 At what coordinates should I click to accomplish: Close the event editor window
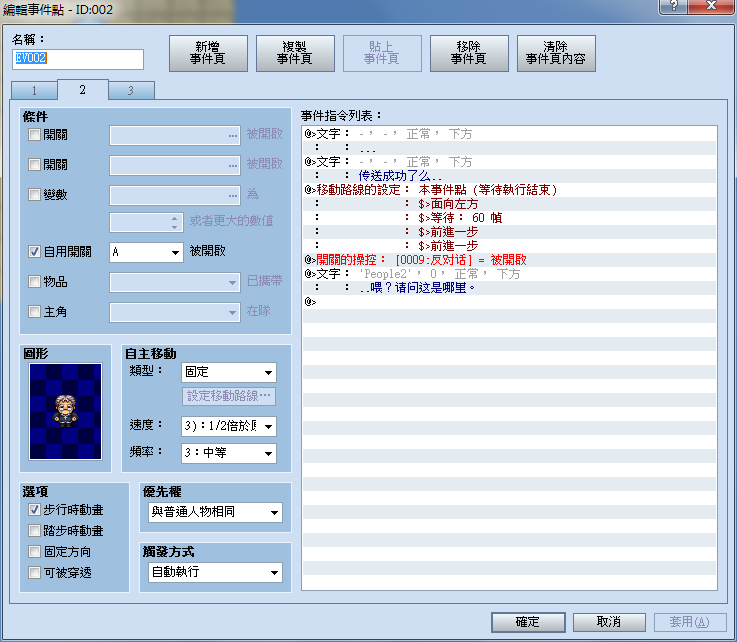coord(711,6)
